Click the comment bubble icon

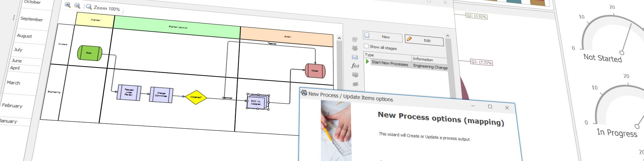355,75
